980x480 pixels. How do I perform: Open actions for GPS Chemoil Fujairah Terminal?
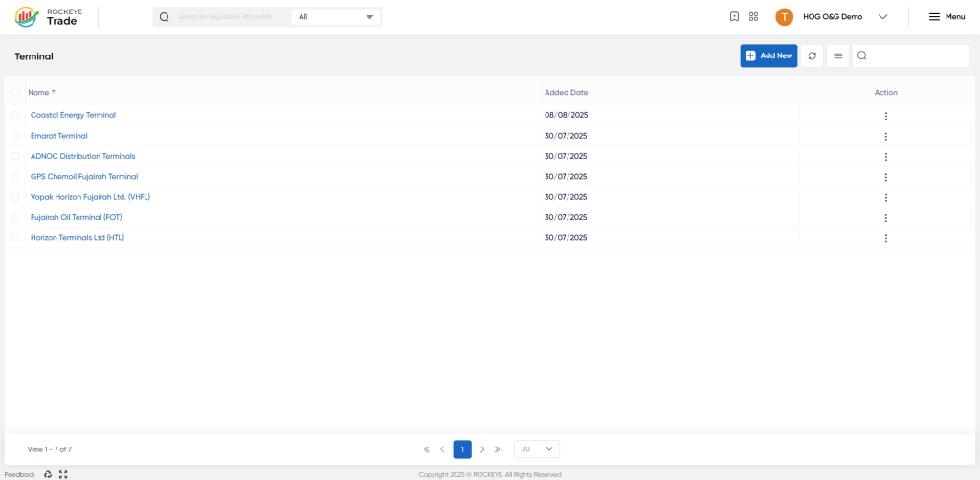pos(885,177)
